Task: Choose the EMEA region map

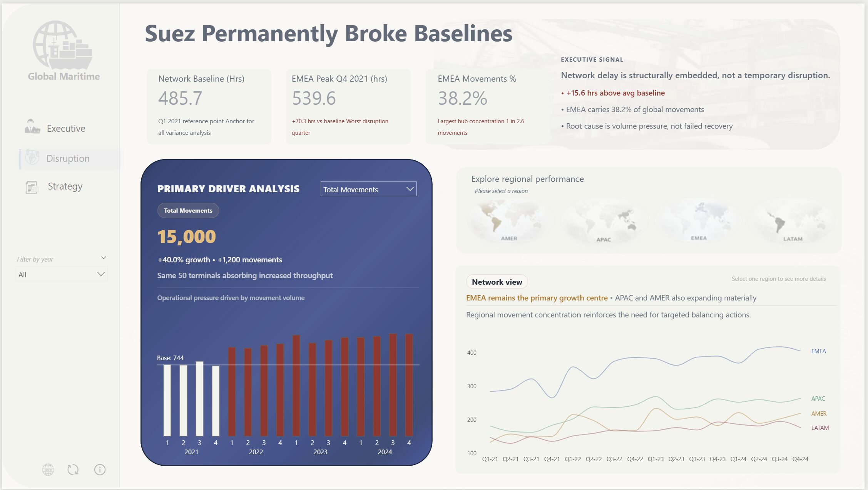Action: [x=698, y=220]
